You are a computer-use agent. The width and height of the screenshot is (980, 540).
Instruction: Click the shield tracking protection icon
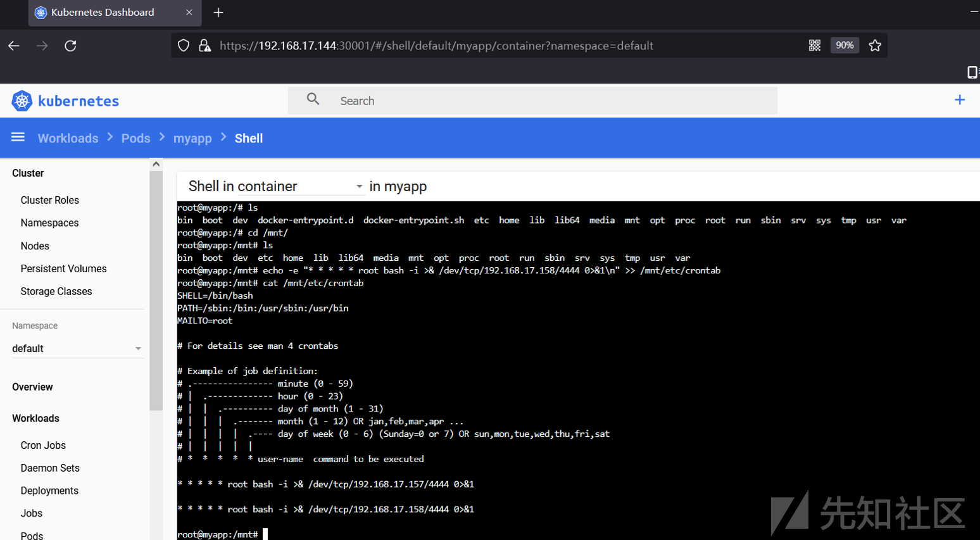tap(184, 46)
